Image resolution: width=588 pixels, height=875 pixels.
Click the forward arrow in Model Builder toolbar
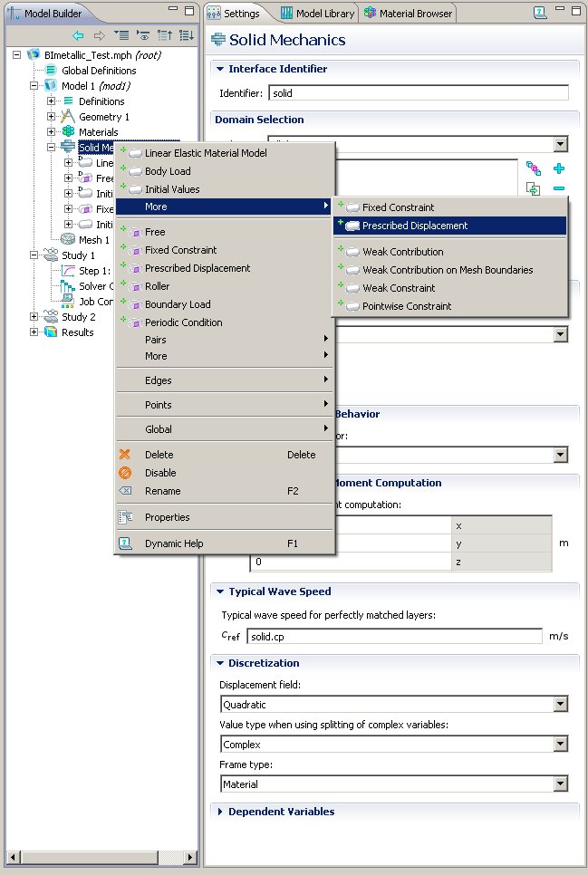[99, 35]
